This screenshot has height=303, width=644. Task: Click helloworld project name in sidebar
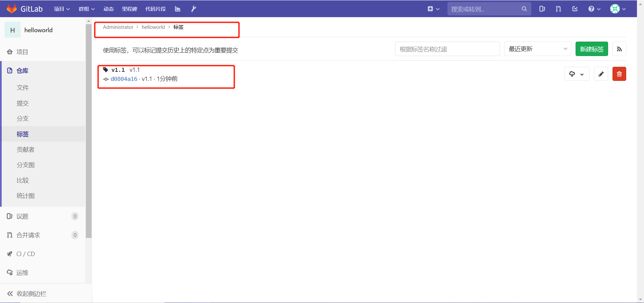tap(39, 30)
